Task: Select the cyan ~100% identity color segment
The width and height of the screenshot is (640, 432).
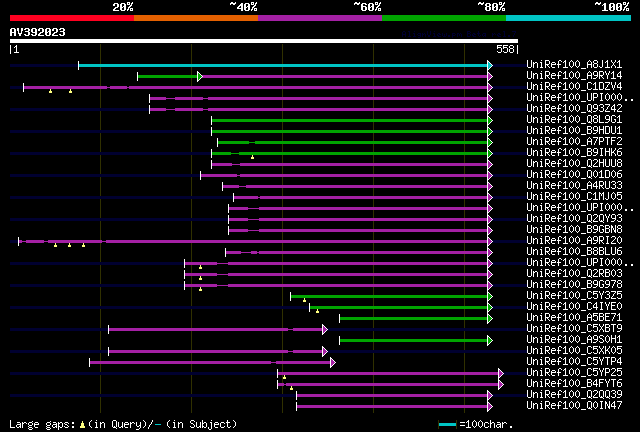Action: tap(569, 18)
